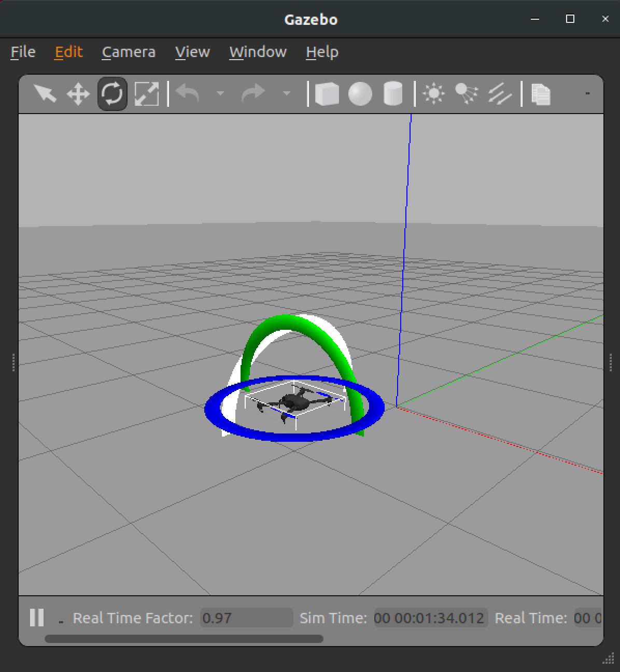Image resolution: width=620 pixels, height=672 pixels.
Task: Add a point light to the world
Action: click(433, 94)
